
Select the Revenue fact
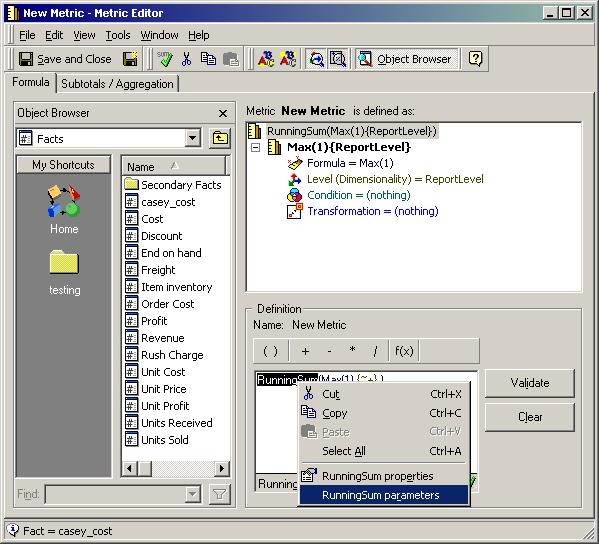tap(155, 338)
